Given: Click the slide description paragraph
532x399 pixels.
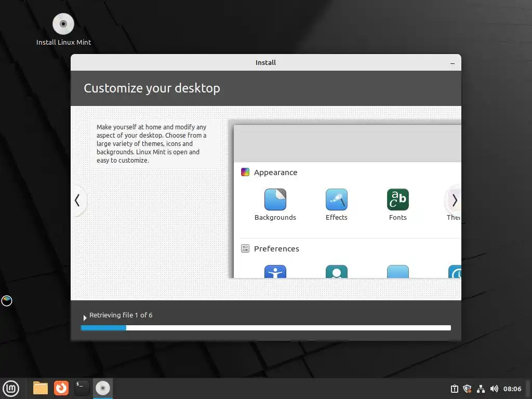Looking at the screenshot, I should click(151, 143).
